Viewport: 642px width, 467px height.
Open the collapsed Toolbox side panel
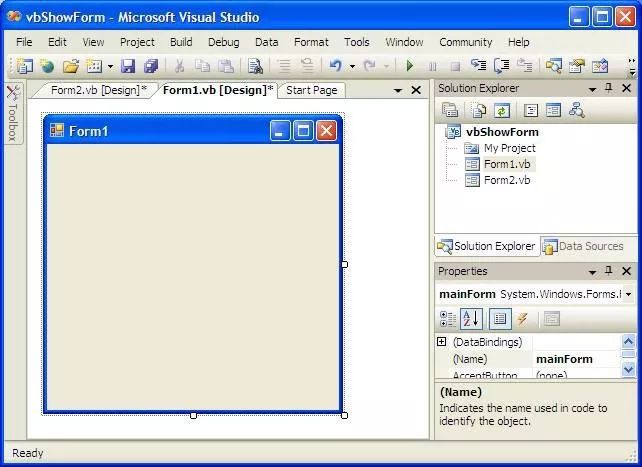13,115
